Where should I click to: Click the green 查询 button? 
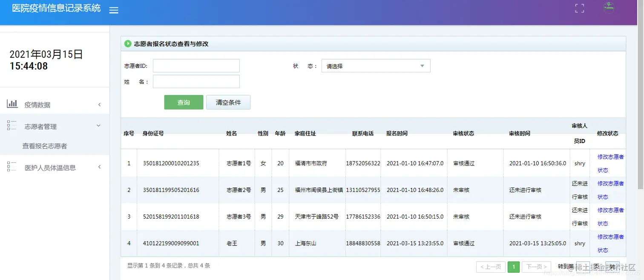[184, 102]
